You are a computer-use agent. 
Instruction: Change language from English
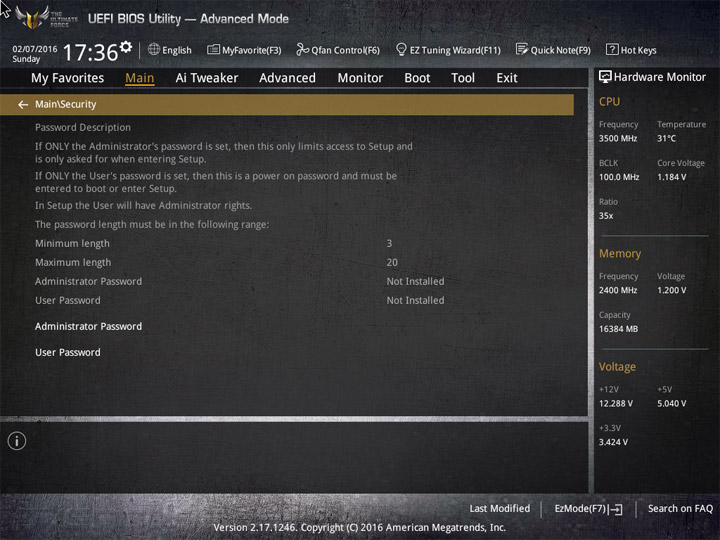(x=177, y=50)
